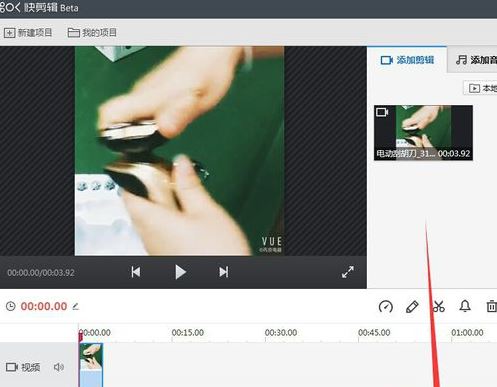Click the 00:15.00 mark on timeline ruler

188,333
